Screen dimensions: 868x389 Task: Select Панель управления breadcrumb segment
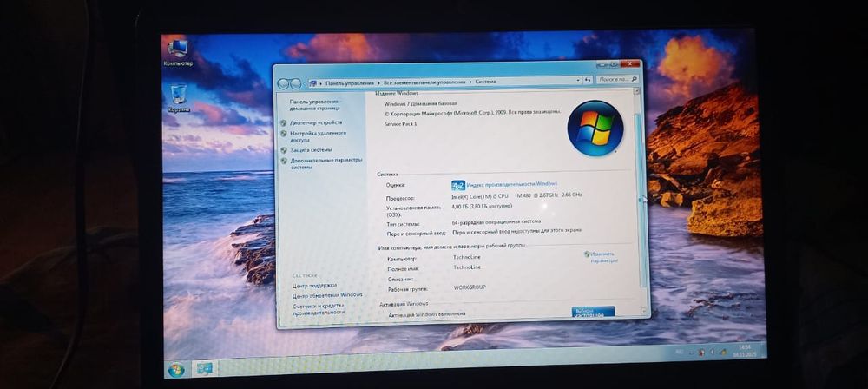tap(350, 82)
